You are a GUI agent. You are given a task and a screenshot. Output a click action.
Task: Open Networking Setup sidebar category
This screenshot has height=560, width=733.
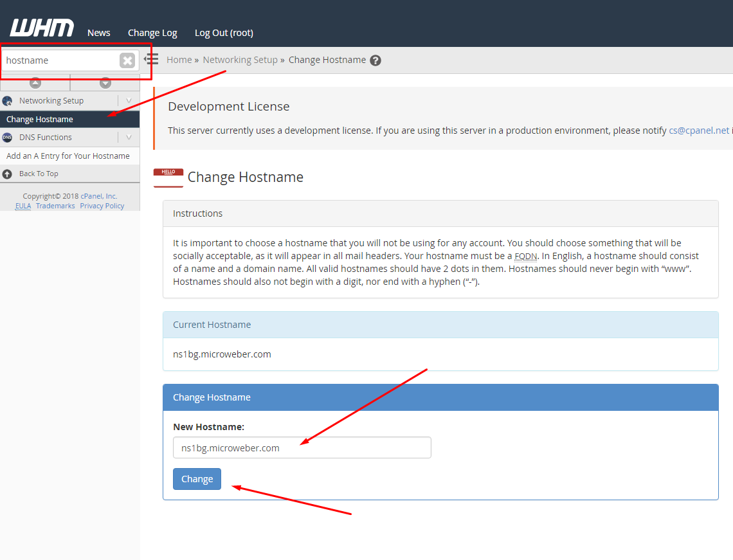click(51, 100)
